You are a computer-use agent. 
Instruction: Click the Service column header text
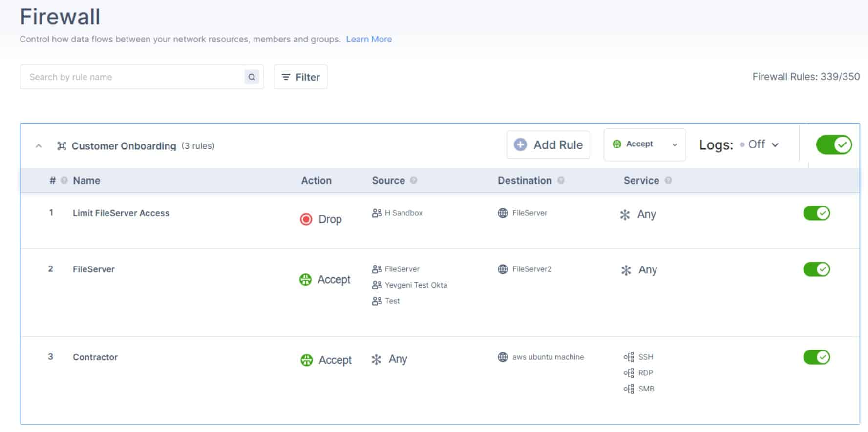[x=641, y=180]
